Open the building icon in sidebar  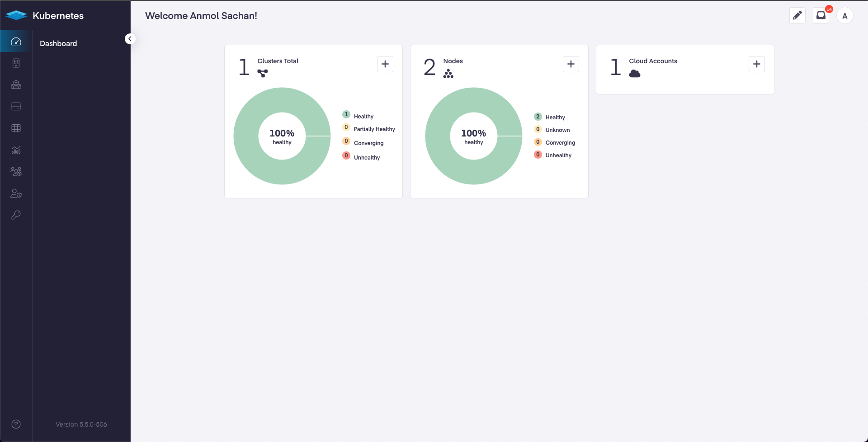[16, 63]
